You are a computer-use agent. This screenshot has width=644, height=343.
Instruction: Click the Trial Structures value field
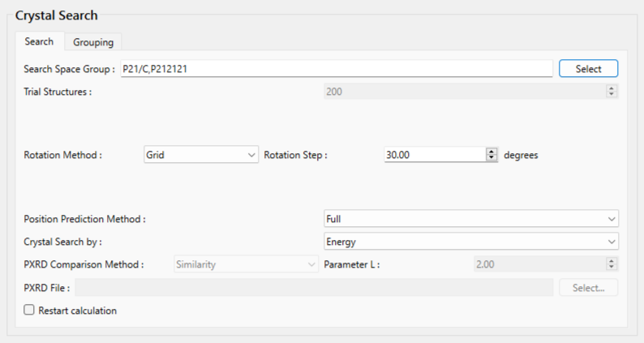click(462, 92)
